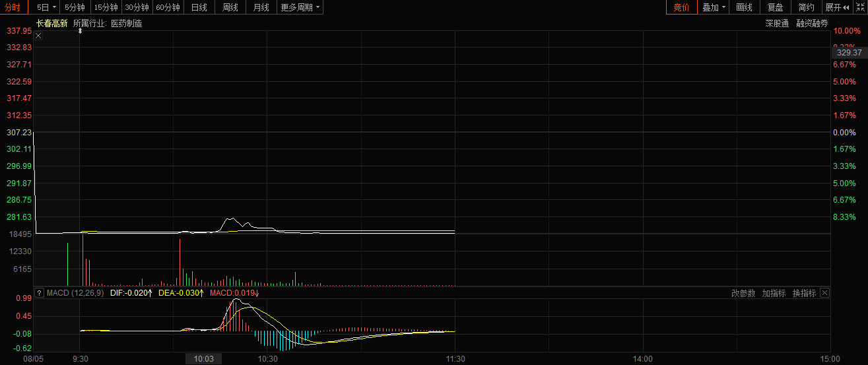Click the MACD (12,26,9) indicator label
The image size is (868, 365).
[75, 293]
